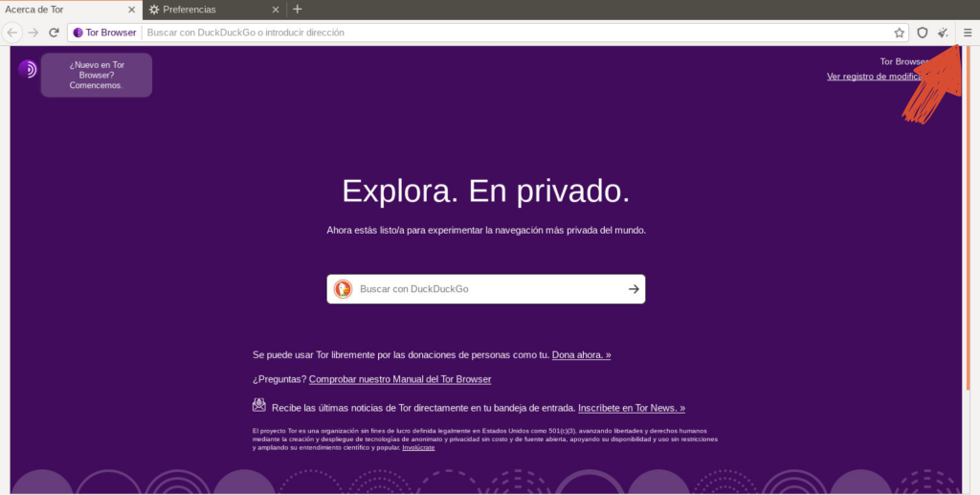Image resolution: width=980 pixels, height=495 pixels.
Task: Bookmark this page with the star icon
Action: tap(899, 33)
